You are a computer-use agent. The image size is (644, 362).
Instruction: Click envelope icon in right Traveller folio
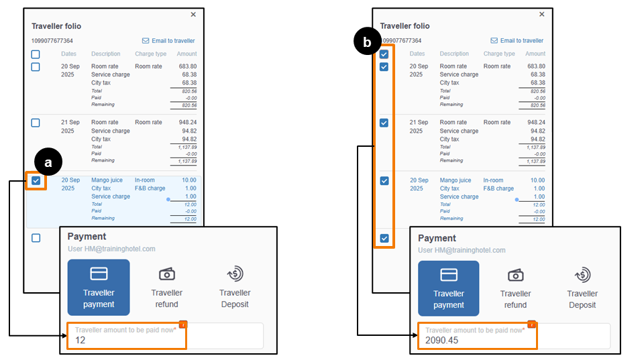point(494,40)
